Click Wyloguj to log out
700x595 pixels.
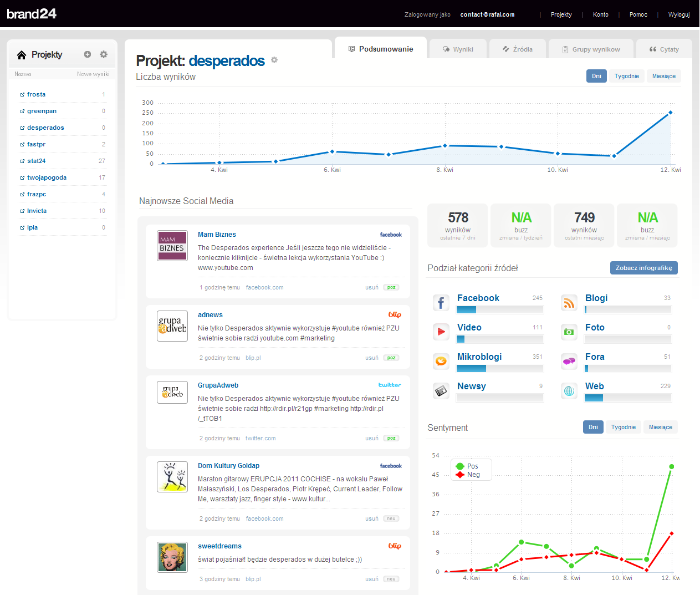[679, 14]
